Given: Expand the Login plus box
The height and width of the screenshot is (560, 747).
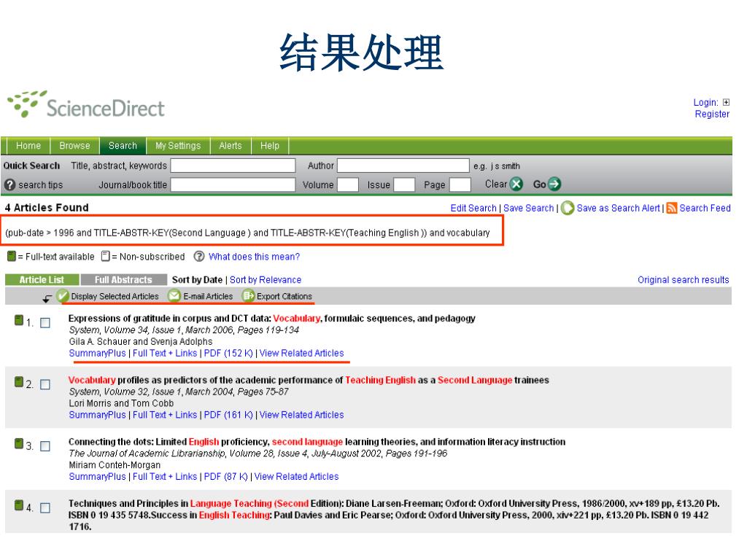Looking at the screenshot, I should tap(726, 102).
